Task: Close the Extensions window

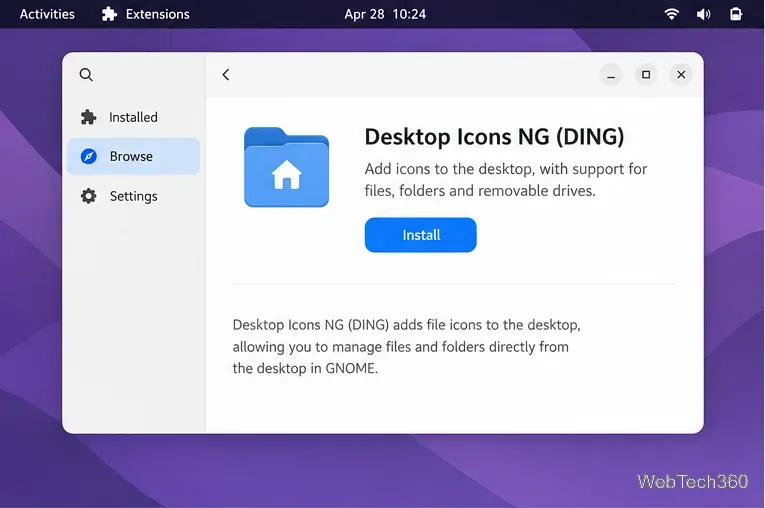Action: point(681,75)
